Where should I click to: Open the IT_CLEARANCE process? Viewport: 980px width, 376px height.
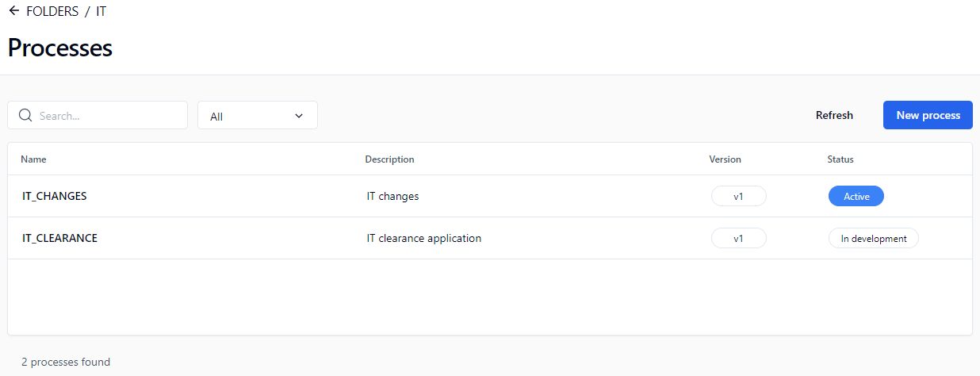coord(60,238)
